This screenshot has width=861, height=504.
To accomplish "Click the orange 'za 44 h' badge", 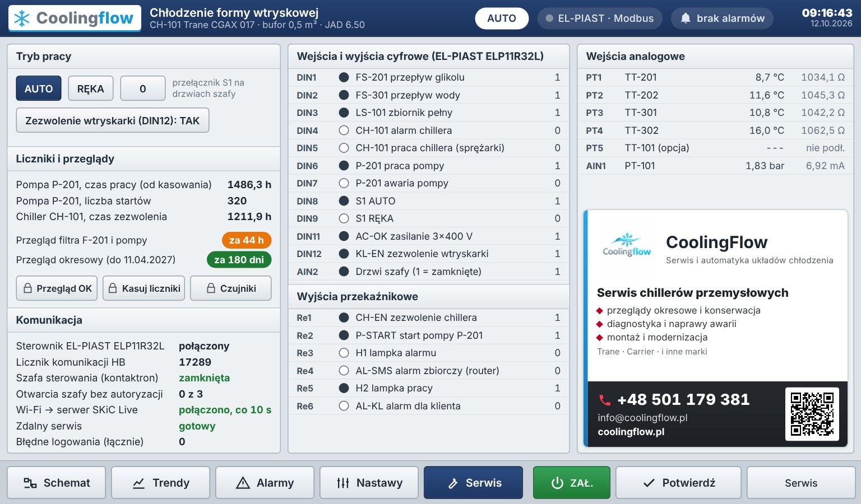I will 247,240.
